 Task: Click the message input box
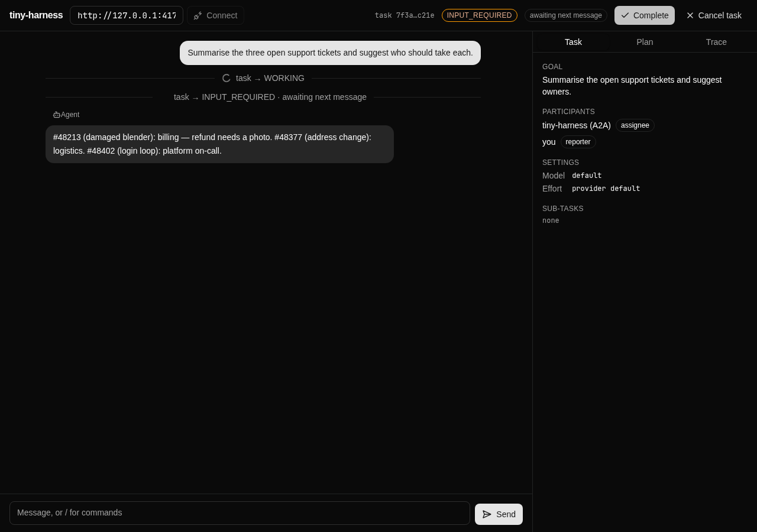pyautogui.click(x=240, y=513)
